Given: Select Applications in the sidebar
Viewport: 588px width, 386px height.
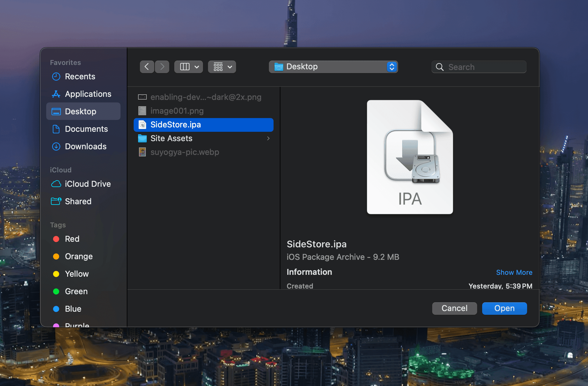Looking at the screenshot, I should (88, 94).
